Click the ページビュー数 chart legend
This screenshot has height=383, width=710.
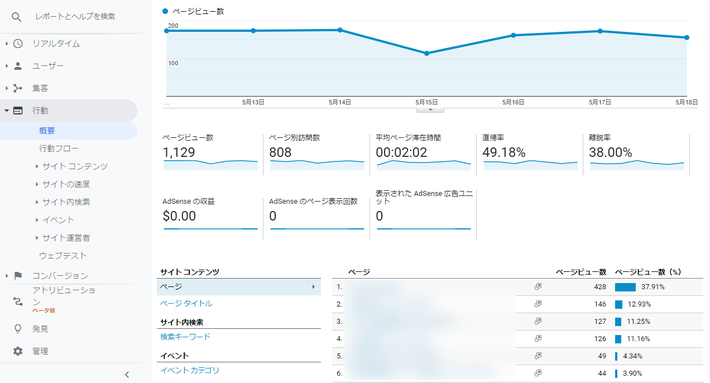(x=193, y=11)
